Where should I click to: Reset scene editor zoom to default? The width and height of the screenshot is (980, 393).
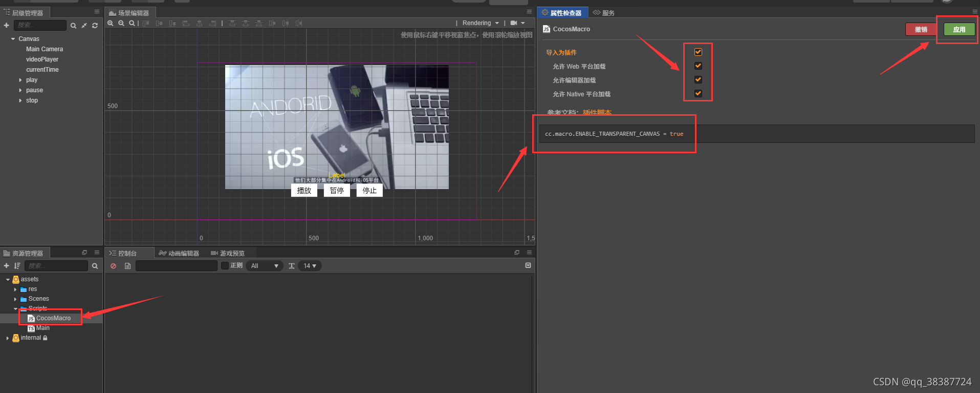132,23
